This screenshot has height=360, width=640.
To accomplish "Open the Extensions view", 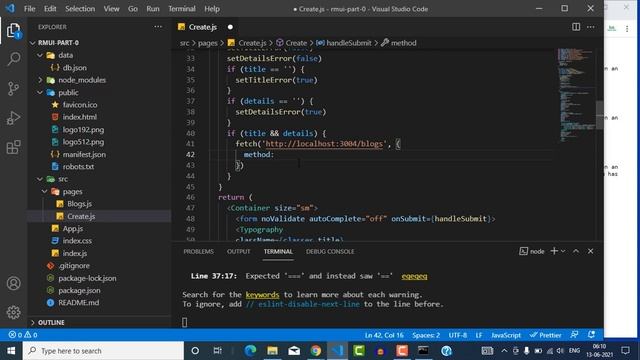I will click(13, 147).
